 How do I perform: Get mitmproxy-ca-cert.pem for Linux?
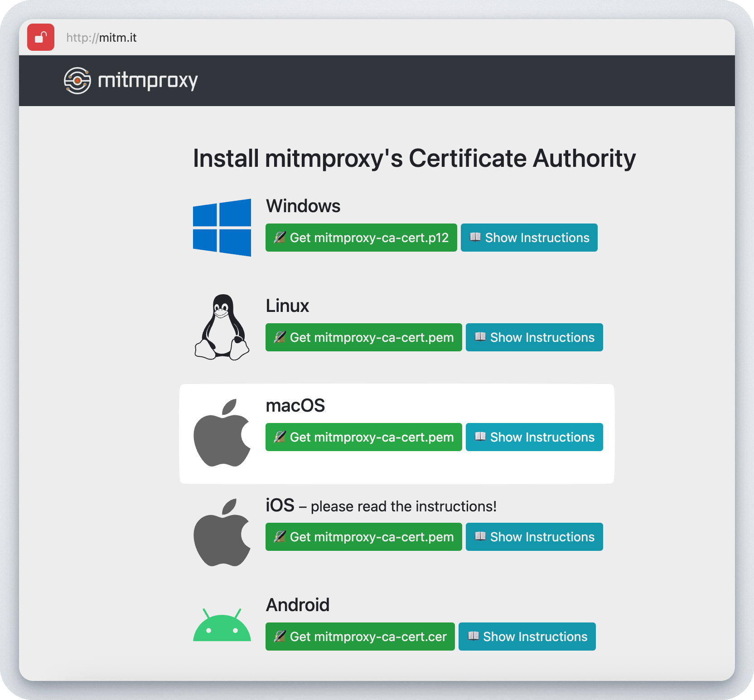pyautogui.click(x=364, y=337)
